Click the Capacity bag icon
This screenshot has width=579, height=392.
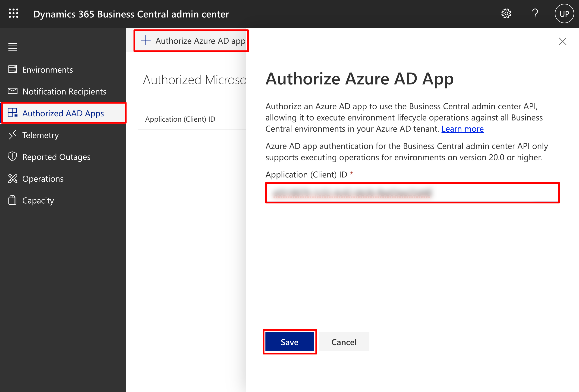pos(13,200)
